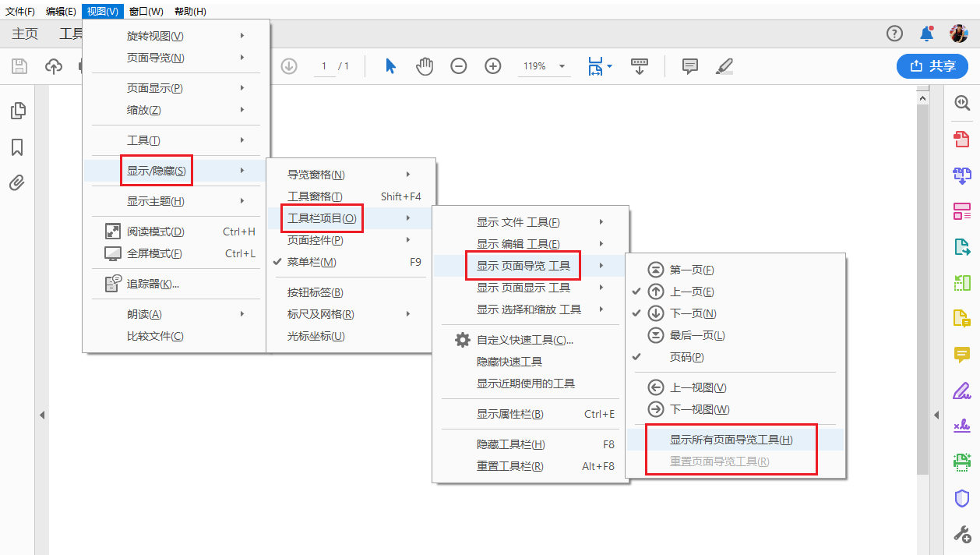The height and width of the screenshot is (555, 980).
Task: Toggle the 页码 toolbar item
Action: pos(735,357)
